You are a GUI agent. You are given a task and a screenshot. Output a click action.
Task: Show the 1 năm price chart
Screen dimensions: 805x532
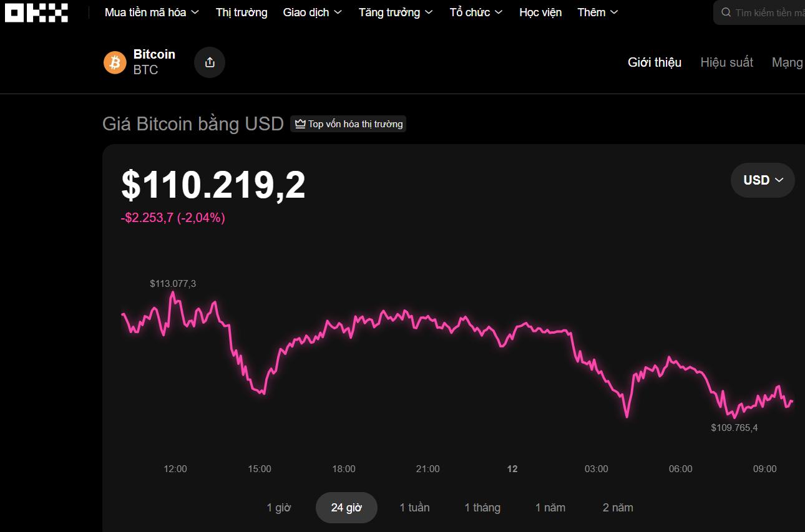(x=550, y=508)
